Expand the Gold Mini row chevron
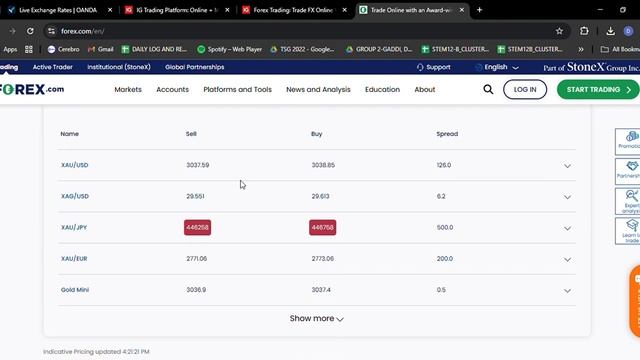Viewport: 640px width, 360px height. click(x=567, y=291)
